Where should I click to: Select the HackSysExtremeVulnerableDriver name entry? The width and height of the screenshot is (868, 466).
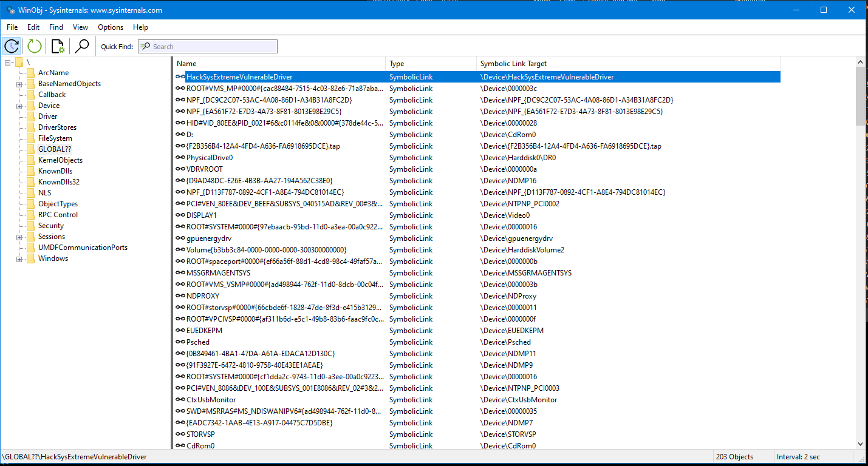tap(239, 77)
